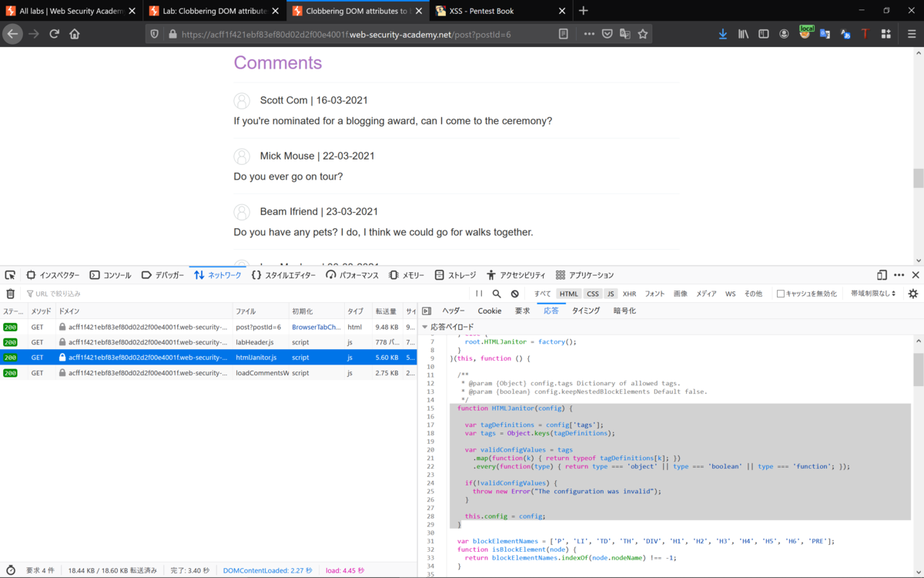Switch to インスペクター devtools tab
This screenshot has height=578, width=924.
point(53,275)
